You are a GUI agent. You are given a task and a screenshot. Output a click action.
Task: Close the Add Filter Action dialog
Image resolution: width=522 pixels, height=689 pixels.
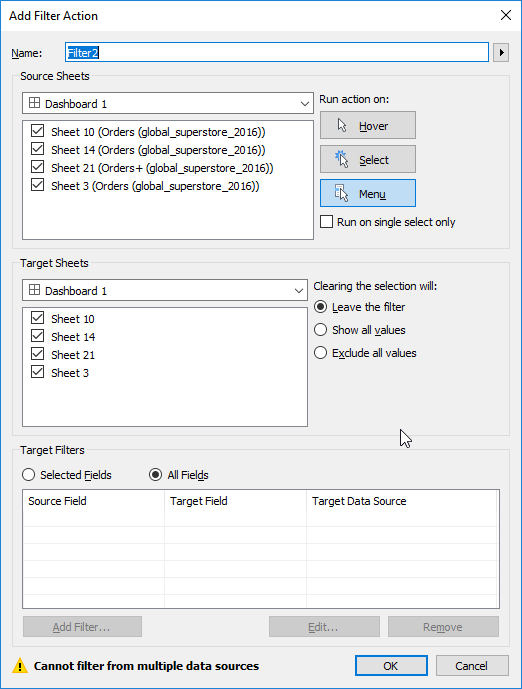click(506, 15)
